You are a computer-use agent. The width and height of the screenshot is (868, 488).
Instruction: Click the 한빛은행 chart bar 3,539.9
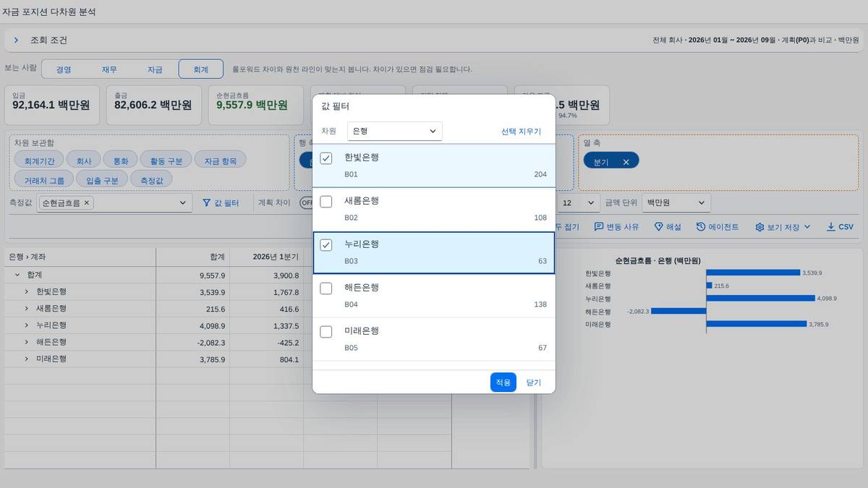coord(753,273)
